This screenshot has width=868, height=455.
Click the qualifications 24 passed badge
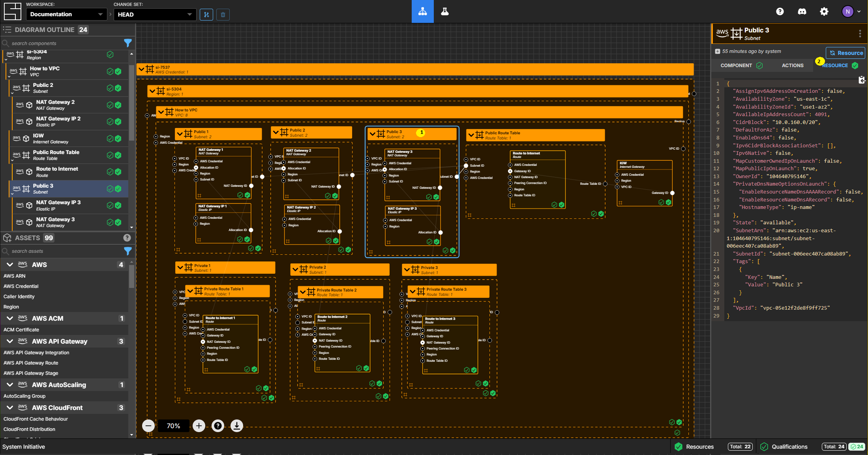pos(856,447)
